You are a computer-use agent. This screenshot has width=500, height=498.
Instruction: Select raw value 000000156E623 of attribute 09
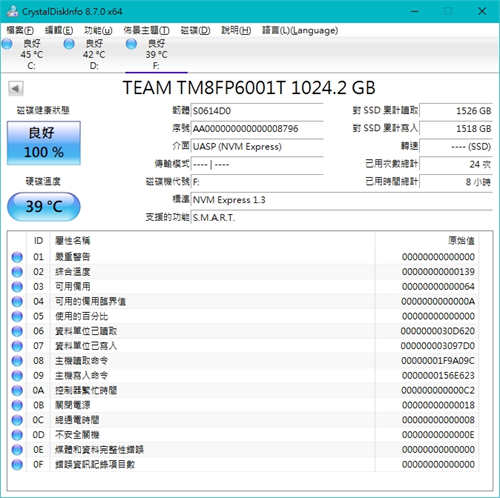coord(438,375)
